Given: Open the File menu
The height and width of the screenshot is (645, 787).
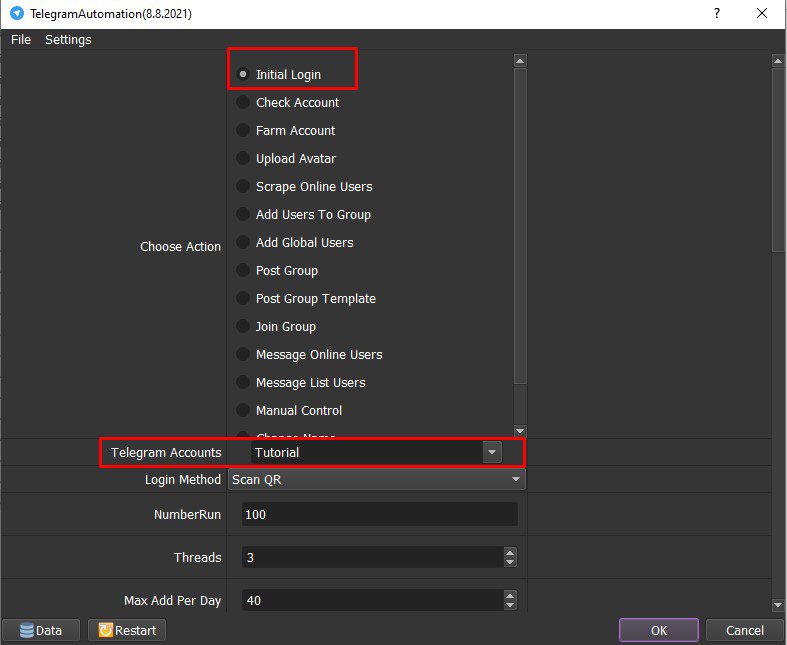Looking at the screenshot, I should tap(21, 40).
